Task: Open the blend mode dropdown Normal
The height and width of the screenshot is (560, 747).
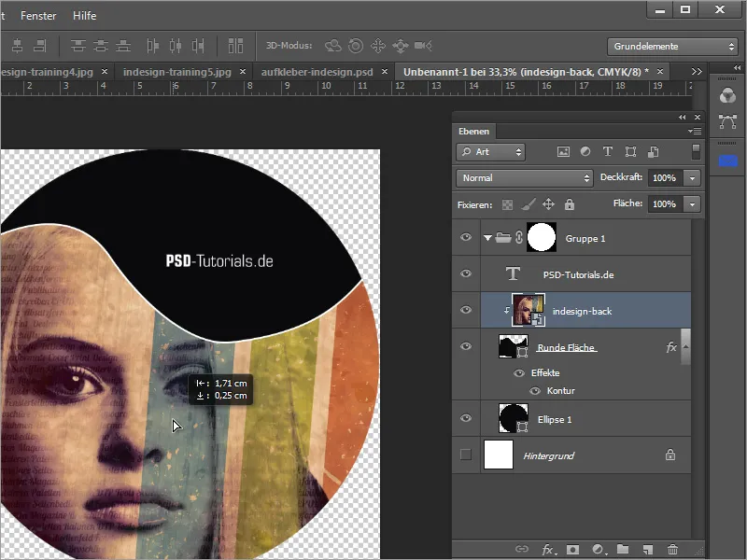Action: (x=525, y=178)
